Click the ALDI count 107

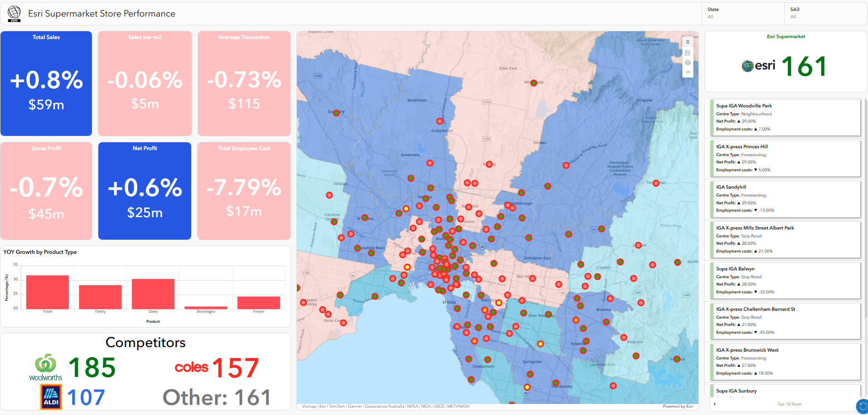(x=86, y=398)
